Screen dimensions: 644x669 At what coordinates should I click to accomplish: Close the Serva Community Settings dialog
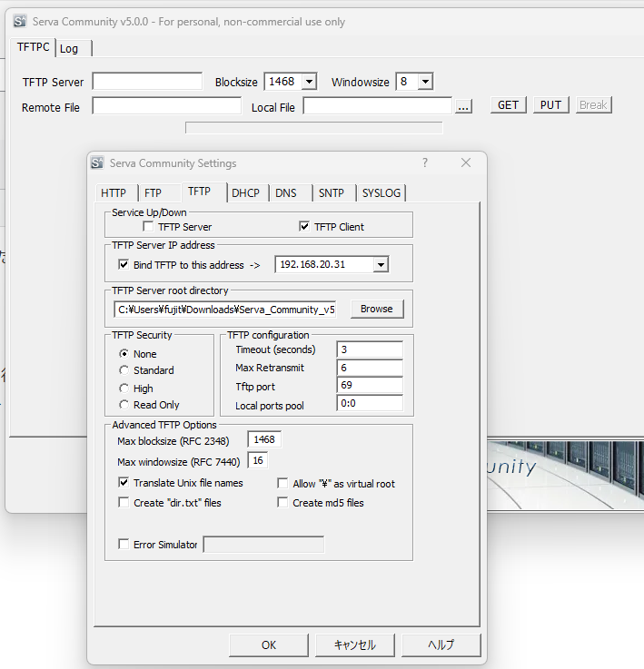466,162
